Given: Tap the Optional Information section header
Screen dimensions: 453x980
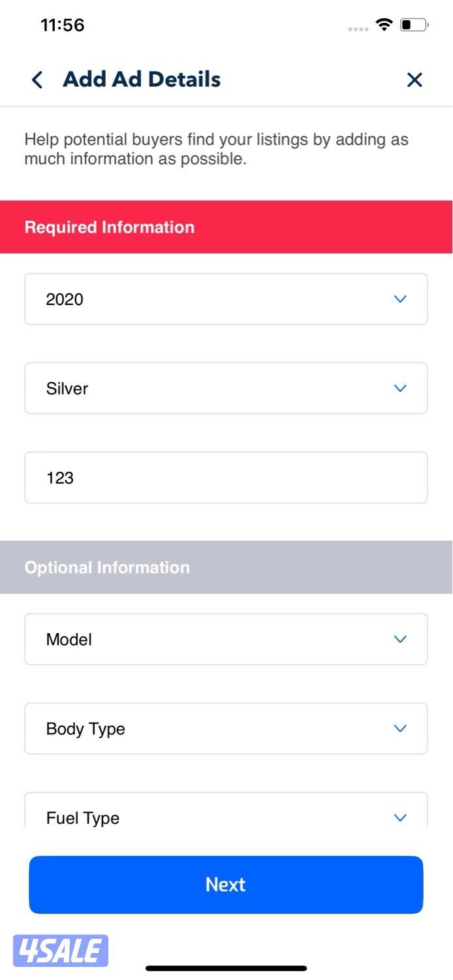Looking at the screenshot, I should (107, 567).
